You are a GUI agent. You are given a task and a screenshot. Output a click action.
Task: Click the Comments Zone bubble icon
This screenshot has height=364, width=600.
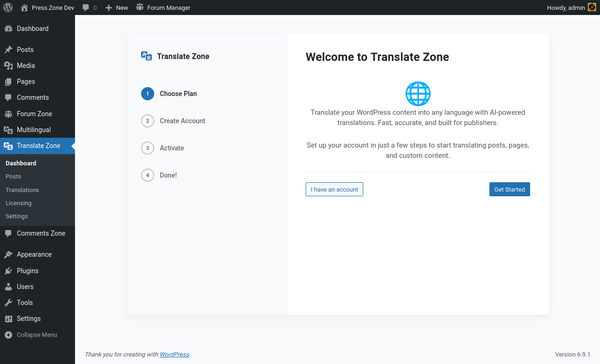point(8,233)
